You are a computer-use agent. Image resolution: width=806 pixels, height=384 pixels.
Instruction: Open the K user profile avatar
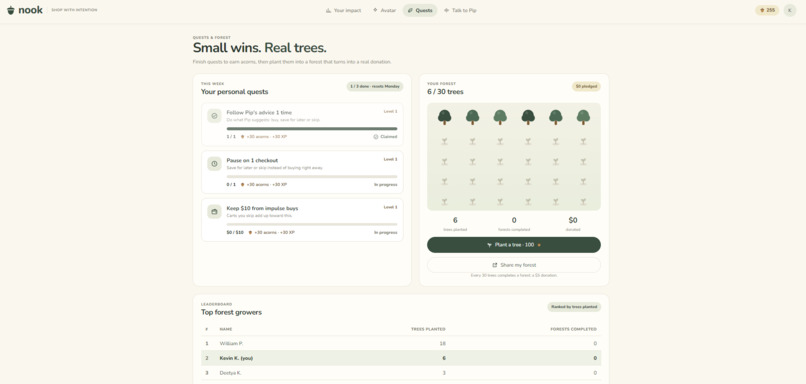pos(790,10)
